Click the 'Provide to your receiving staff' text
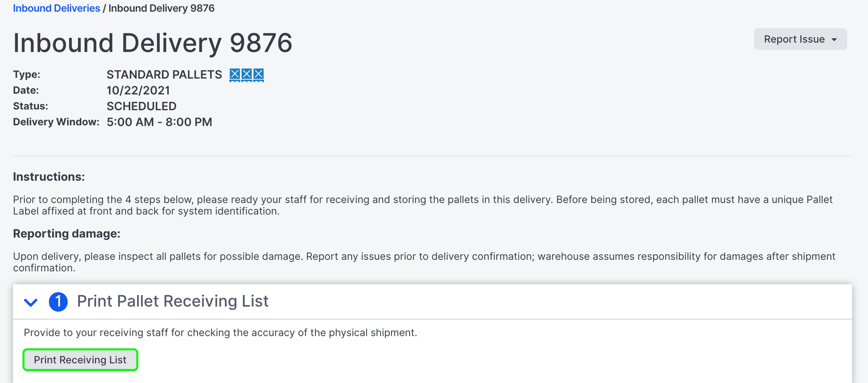 pos(220,333)
